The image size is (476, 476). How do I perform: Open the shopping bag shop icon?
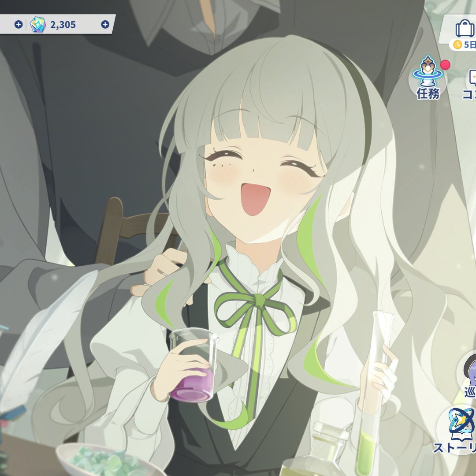pyautogui.click(x=465, y=28)
